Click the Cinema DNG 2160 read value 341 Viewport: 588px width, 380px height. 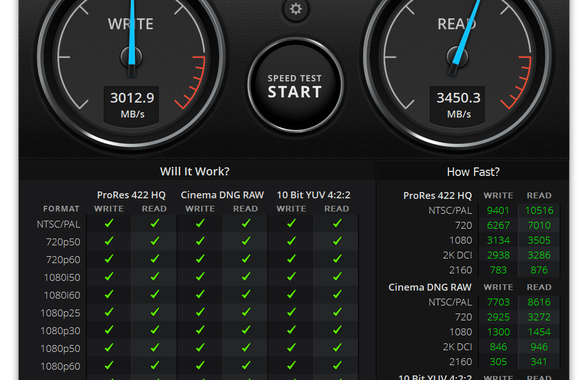539,362
